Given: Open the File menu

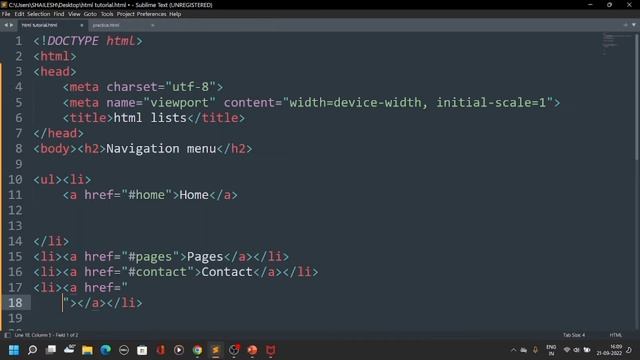Looking at the screenshot, I should (6, 14).
